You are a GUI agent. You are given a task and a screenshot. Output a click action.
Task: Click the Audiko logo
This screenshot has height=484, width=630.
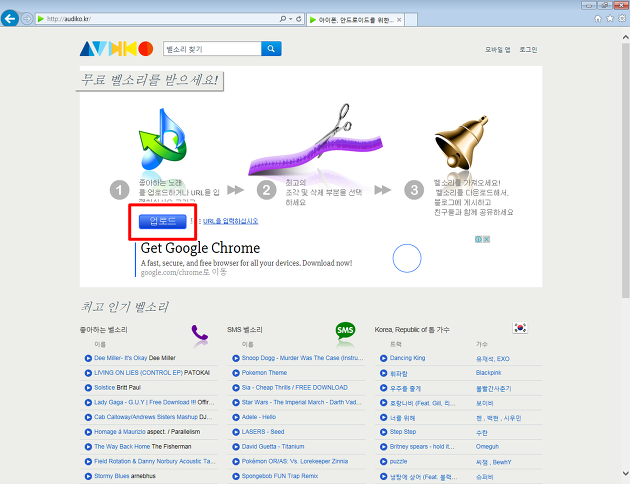(x=117, y=49)
